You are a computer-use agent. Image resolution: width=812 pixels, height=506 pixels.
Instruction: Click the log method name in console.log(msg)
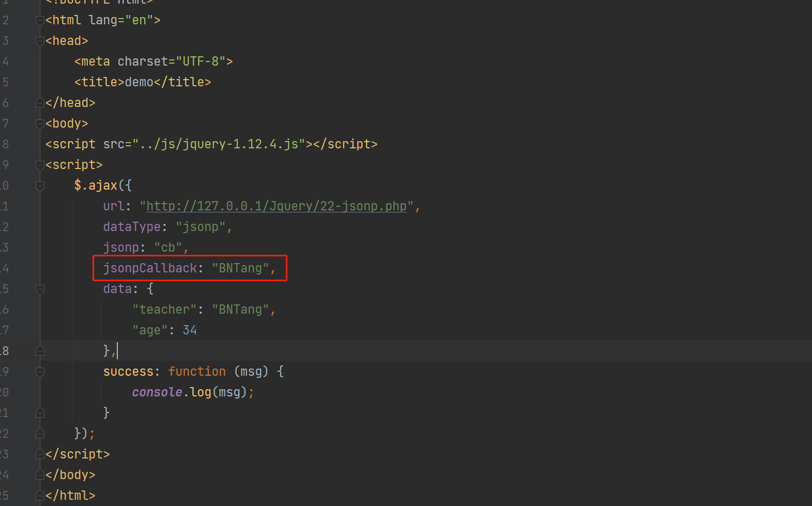tap(201, 392)
